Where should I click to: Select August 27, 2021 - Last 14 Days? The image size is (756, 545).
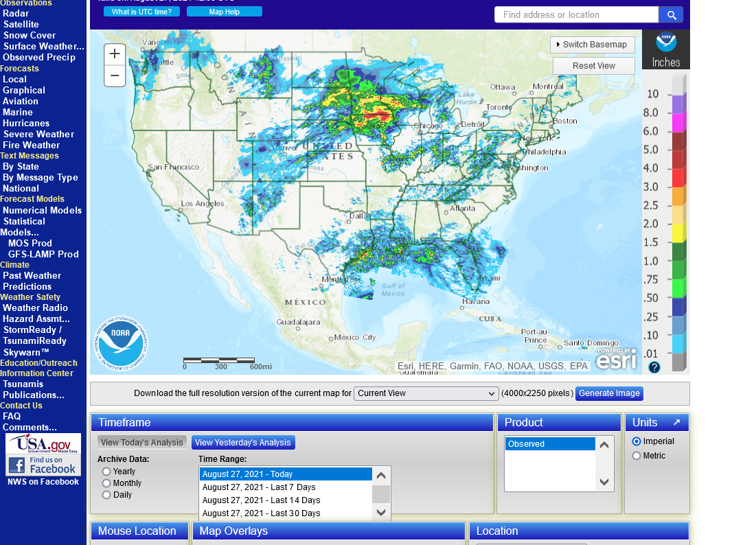coord(286,500)
